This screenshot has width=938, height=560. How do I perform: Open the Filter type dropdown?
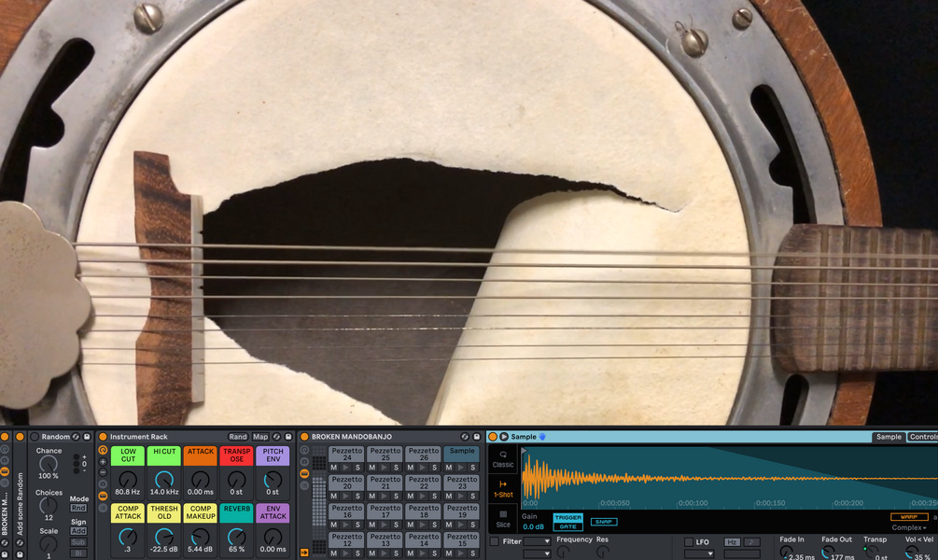tap(537, 541)
